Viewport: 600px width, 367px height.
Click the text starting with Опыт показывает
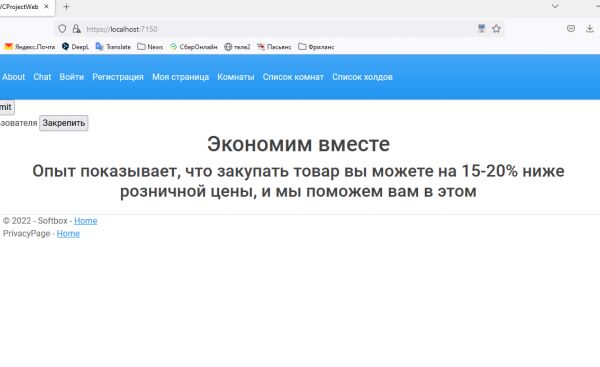(298, 181)
